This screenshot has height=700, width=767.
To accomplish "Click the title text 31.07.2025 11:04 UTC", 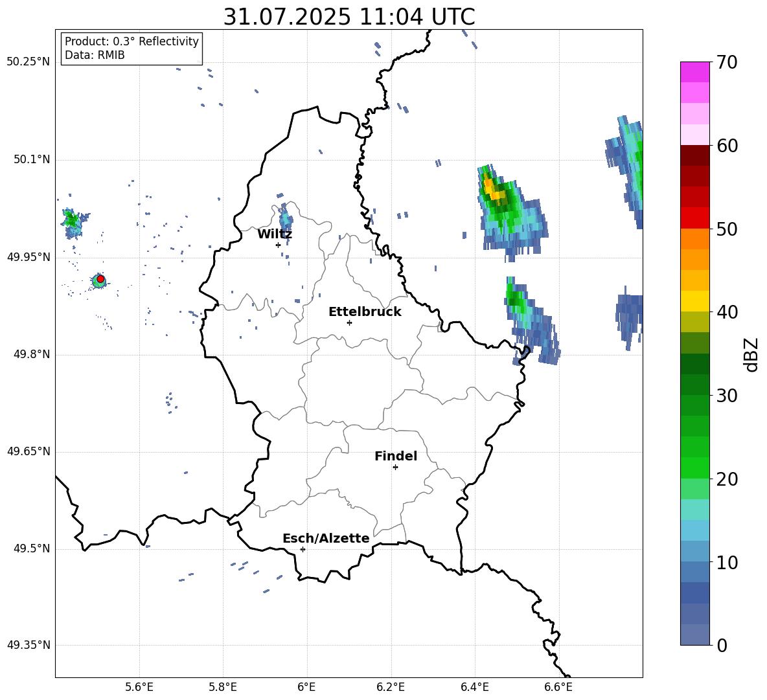I will (x=349, y=17).
